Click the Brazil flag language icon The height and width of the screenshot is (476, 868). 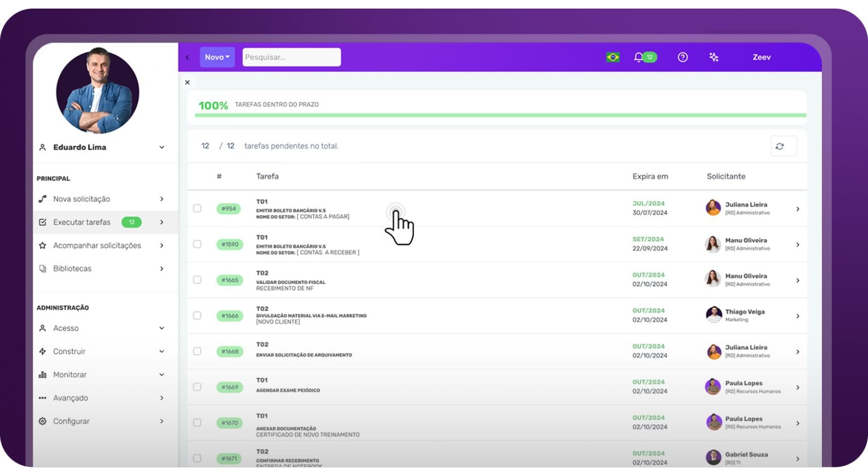click(x=613, y=57)
